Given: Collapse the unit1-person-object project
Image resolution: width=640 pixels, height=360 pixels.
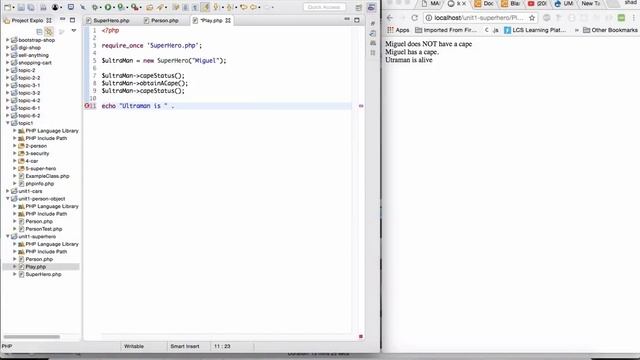Looking at the screenshot, I should [7, 198].
